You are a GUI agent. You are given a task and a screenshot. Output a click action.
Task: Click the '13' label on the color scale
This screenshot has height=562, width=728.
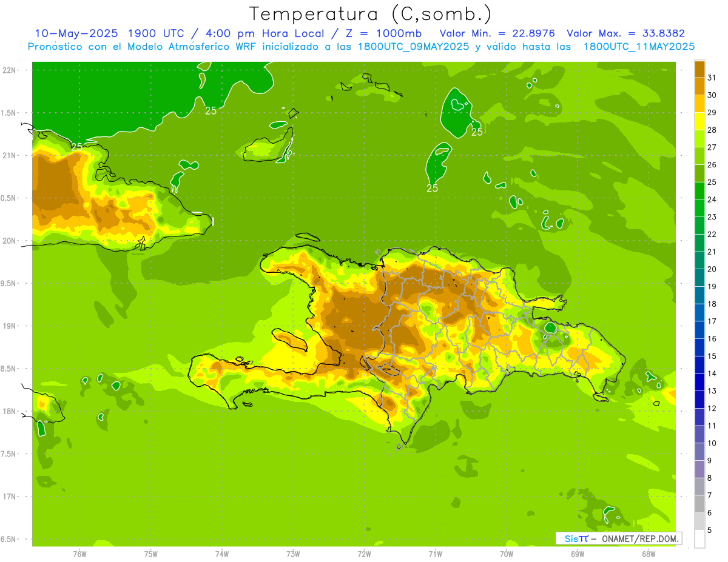coord(712,391)
